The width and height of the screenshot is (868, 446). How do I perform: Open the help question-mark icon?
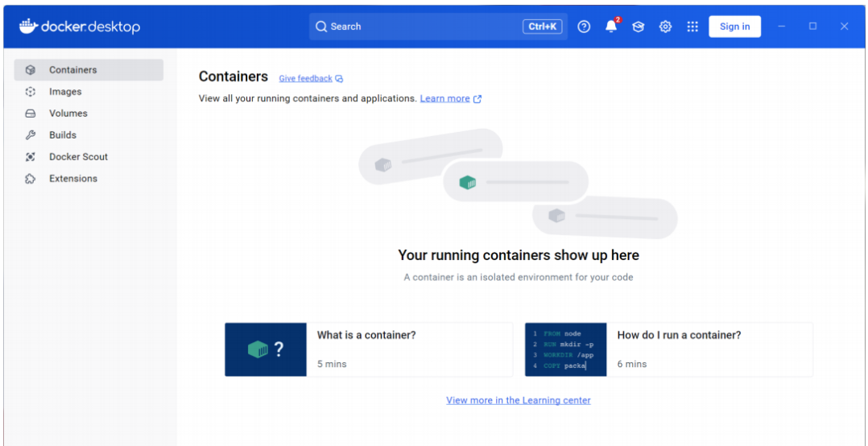pos(584,27)
